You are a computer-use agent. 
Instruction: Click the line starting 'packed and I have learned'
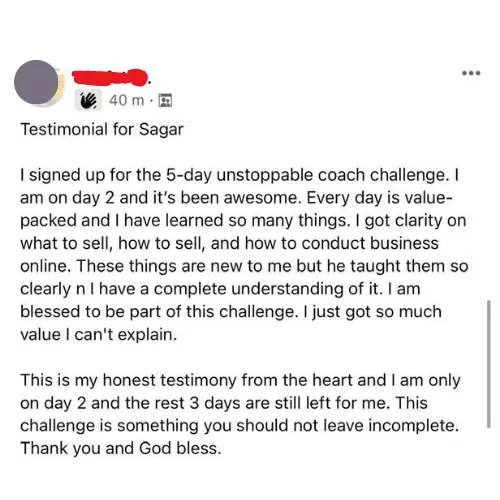243,221
